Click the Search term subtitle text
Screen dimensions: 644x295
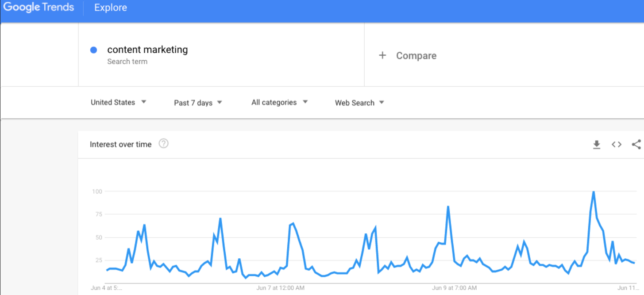(x=127, y=62)
